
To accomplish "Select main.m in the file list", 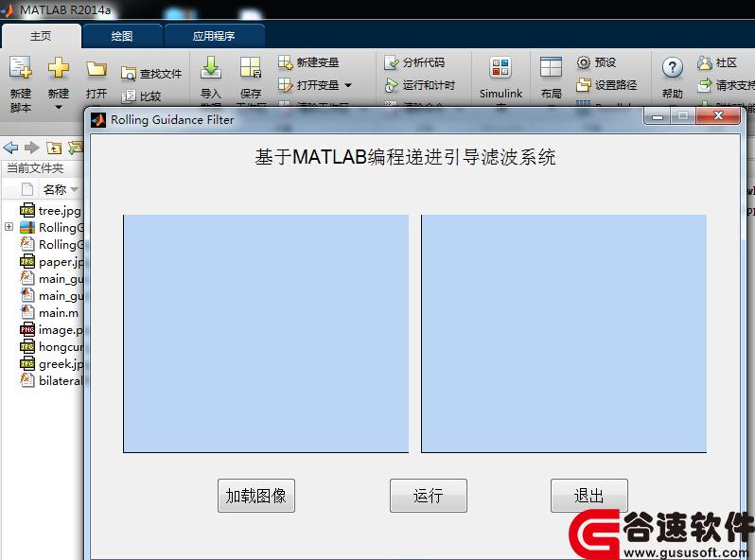I will click(x=49, y=313).
